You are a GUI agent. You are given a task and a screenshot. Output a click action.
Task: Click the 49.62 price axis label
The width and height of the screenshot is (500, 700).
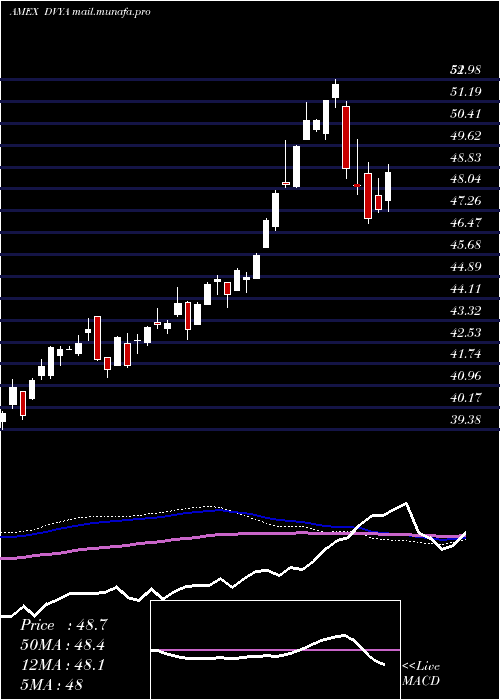466,135
